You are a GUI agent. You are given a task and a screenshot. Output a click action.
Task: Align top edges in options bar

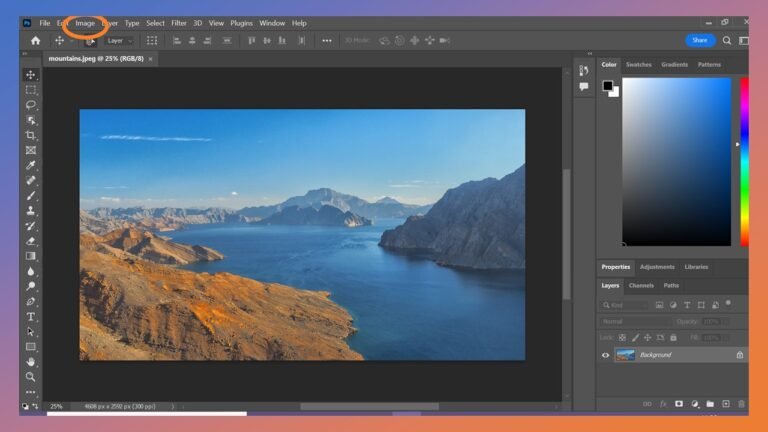coord(252,41)
